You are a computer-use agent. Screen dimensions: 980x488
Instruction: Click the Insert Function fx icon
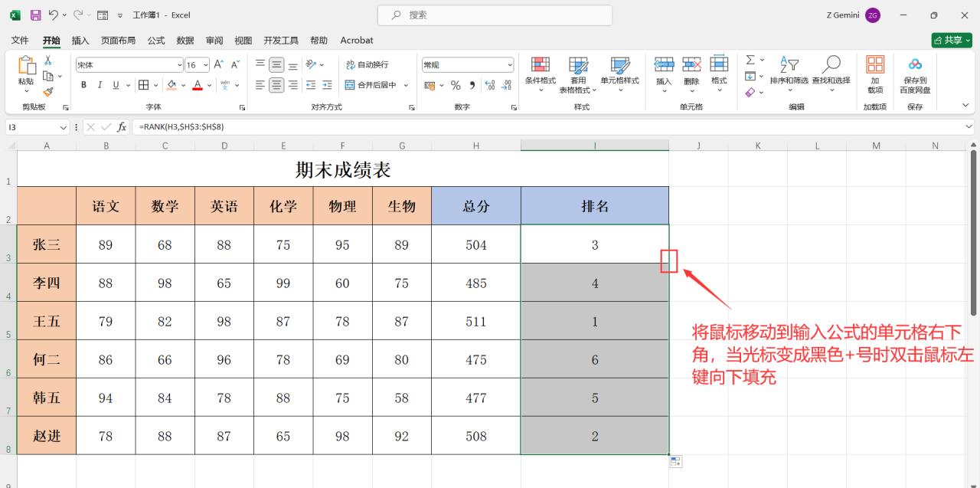(122, 127)
